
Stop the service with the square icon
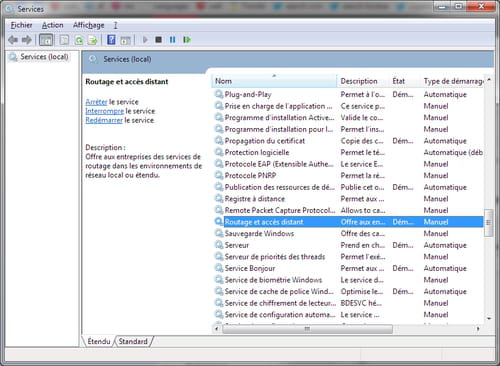(159, 40)
